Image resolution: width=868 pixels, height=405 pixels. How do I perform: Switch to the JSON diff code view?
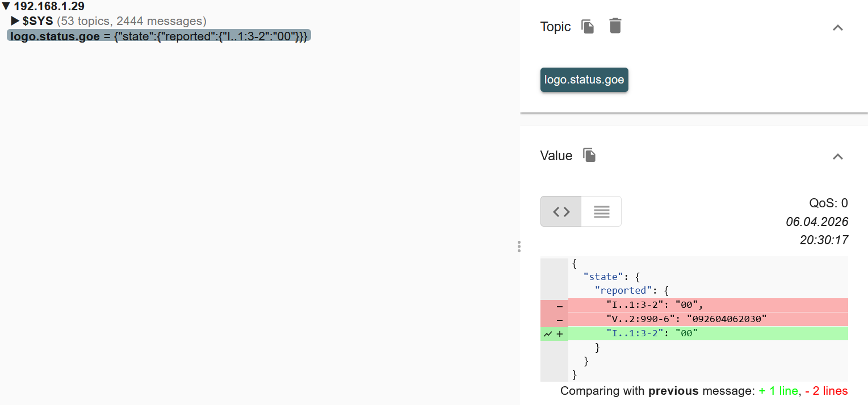(x=561, y=211)
